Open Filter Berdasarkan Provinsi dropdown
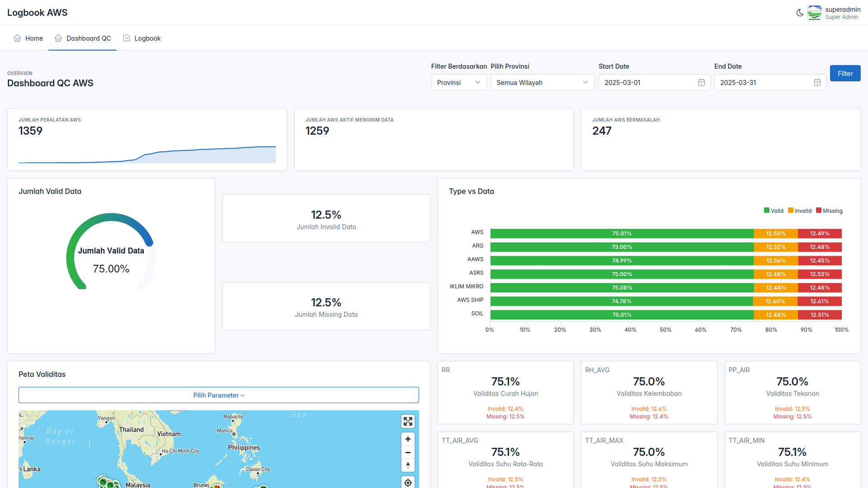Viewport: 868px width, 488px height. click(459, 83)
